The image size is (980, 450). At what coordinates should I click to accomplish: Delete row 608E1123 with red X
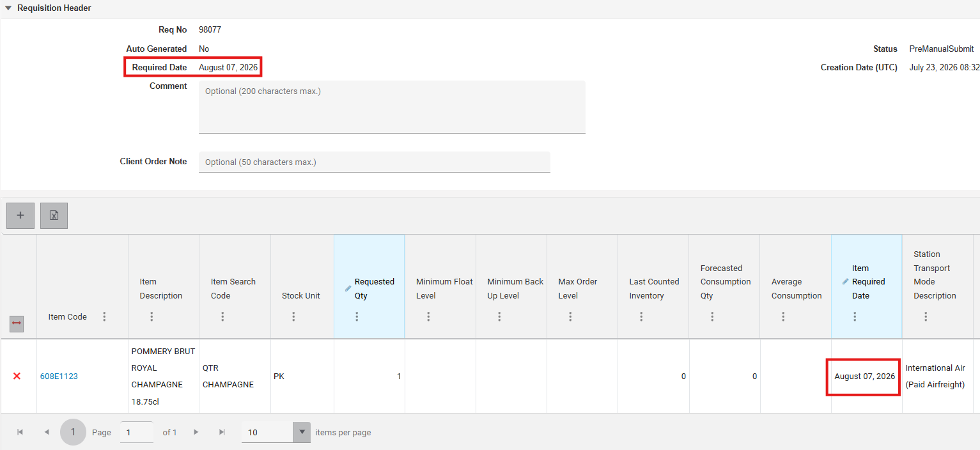[x=17, y=376]
